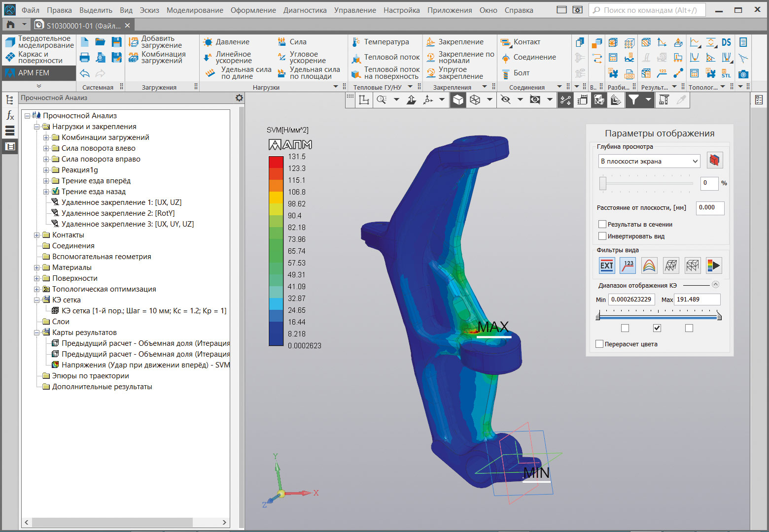Image resolution: width=769 pixels, height=532 pixels.
Task: Select Удаленное закрепление 2: [RotY]
Action: click(118, 213)
